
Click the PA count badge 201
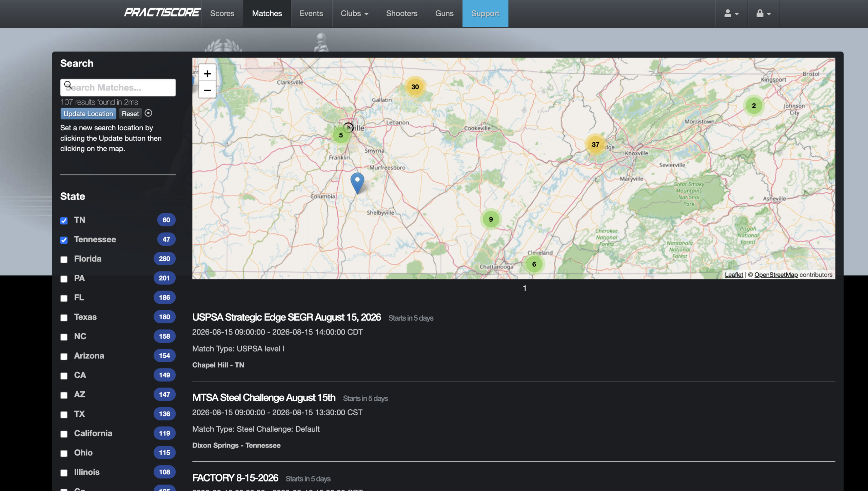point(164,278)
